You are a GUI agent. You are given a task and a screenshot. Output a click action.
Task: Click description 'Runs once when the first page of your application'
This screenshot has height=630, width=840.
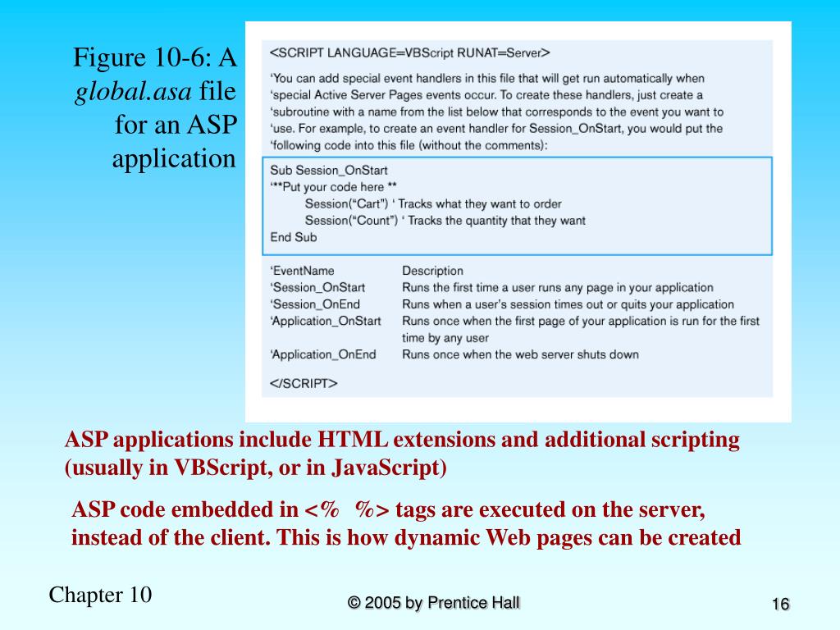coord(581,321)
